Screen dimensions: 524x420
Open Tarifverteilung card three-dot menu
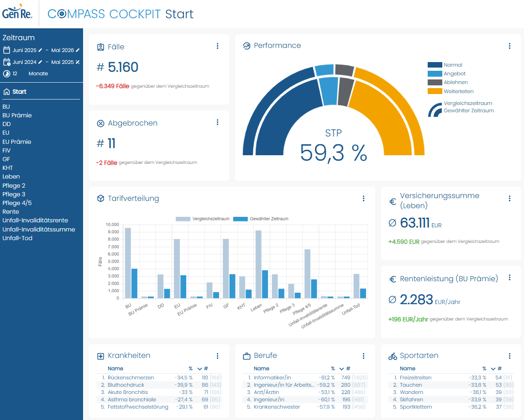(364, 199)
